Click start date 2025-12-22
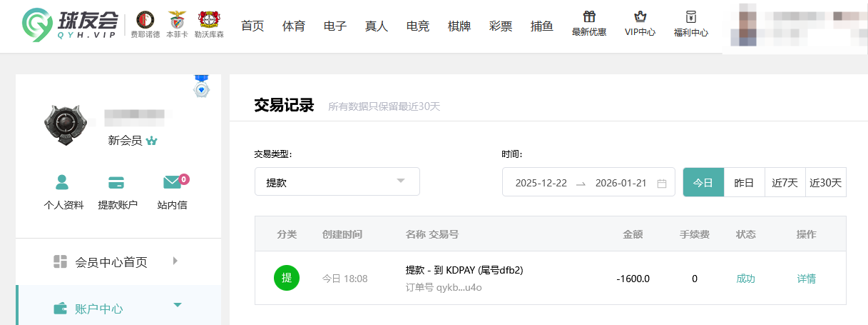868x325 pixels. (541, 183)
